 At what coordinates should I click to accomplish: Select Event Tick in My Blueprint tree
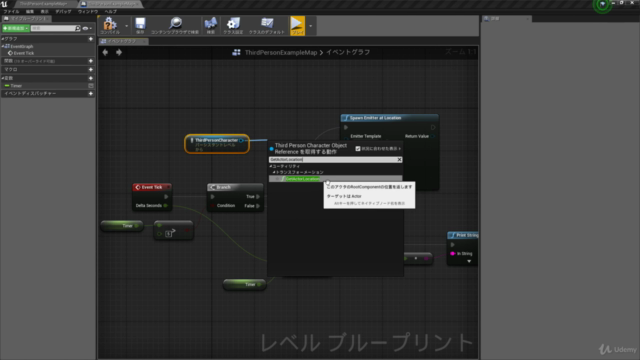pyautogui.click(x=24, y=53)
